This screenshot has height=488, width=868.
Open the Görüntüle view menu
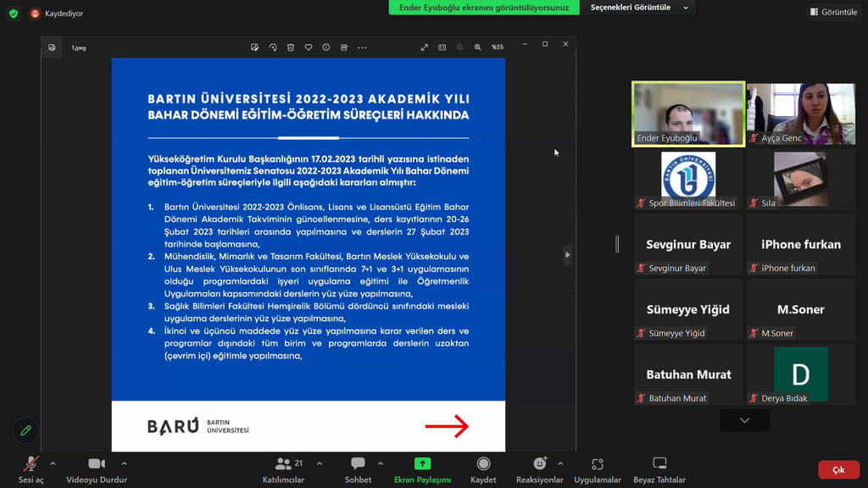833,12
